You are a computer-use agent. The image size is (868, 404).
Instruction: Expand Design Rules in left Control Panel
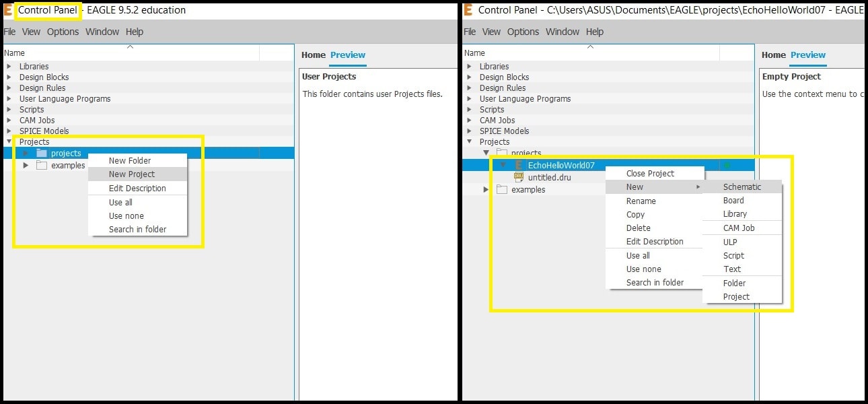(x=9, y=88)
